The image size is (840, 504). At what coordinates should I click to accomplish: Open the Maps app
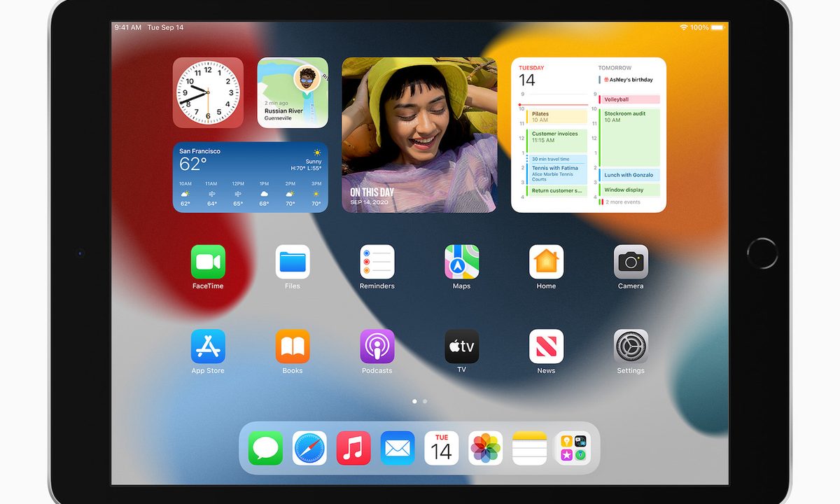pyautogui.click(x=462, y=262)
